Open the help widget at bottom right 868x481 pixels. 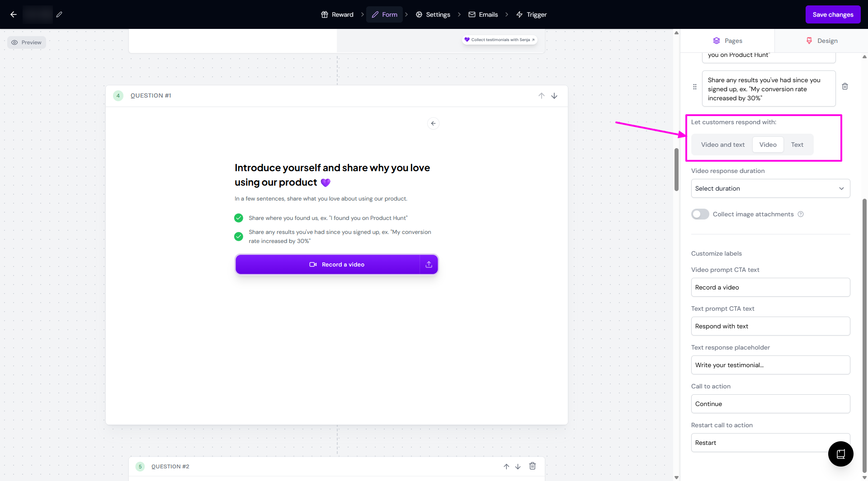tap(840, 454)
